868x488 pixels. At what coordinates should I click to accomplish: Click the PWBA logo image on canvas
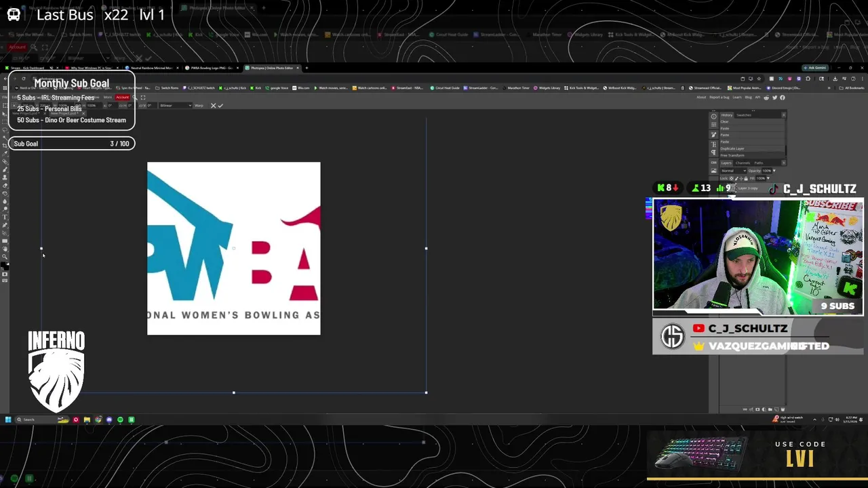click(234, 248)
